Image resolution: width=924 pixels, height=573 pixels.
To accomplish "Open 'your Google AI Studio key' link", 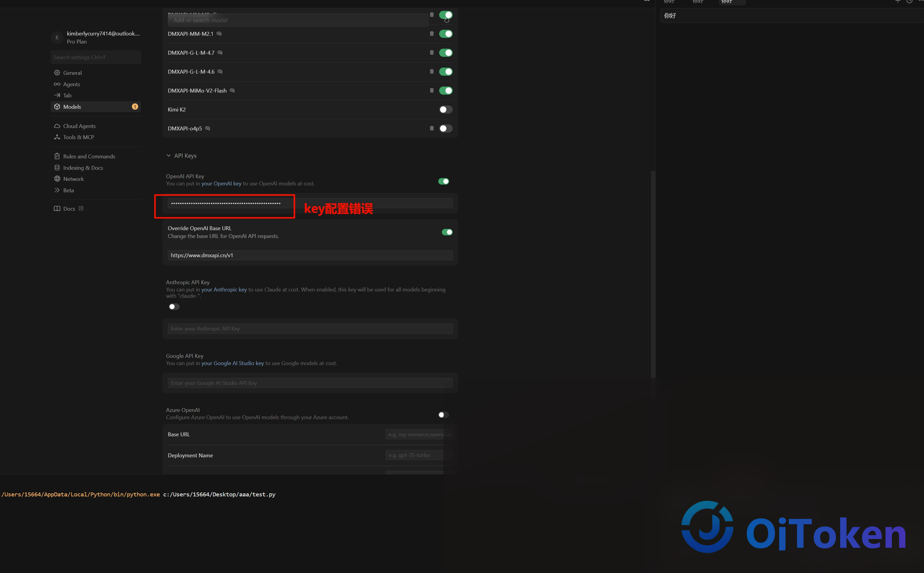I will click(x=233, y=363).
